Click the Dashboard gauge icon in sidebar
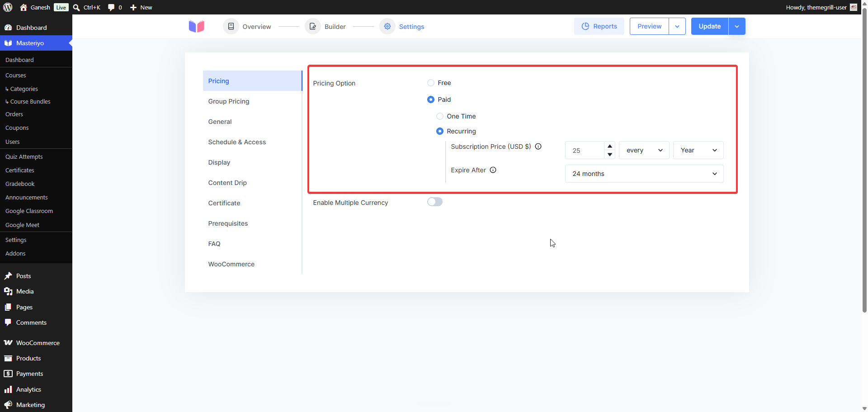 point(8,28)
